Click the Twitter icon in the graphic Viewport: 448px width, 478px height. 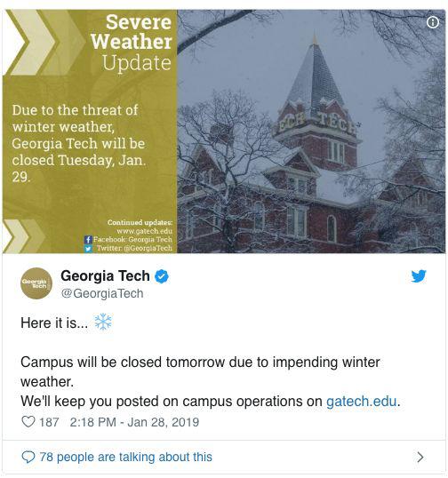tap(88, 249)
